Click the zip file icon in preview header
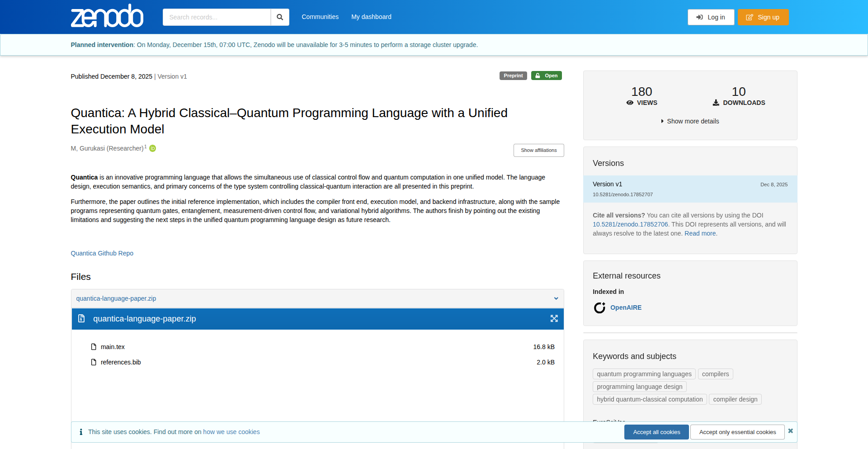 click(81, 319)
